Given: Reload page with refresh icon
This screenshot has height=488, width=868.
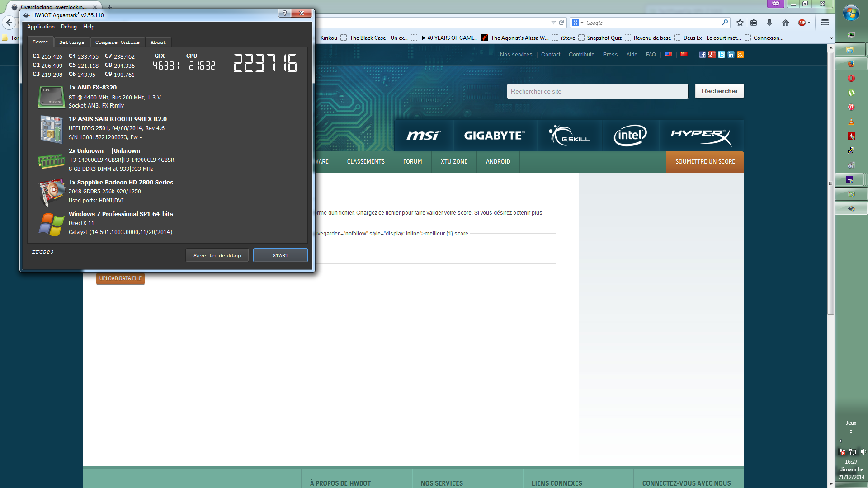Looking at the screenshot, I should coord(561,23).
